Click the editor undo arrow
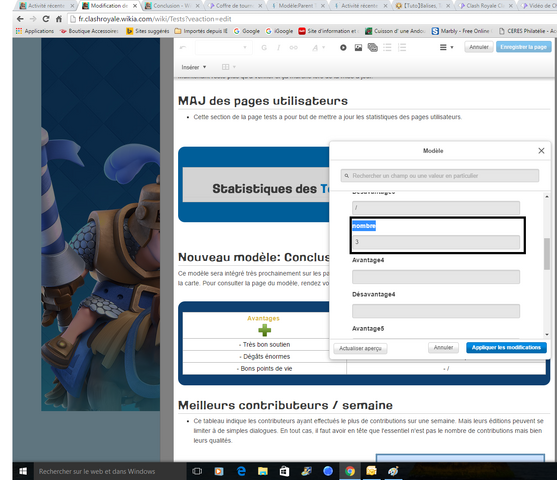Viewport: 557px width, 480px height. click(x=183, y=47)
